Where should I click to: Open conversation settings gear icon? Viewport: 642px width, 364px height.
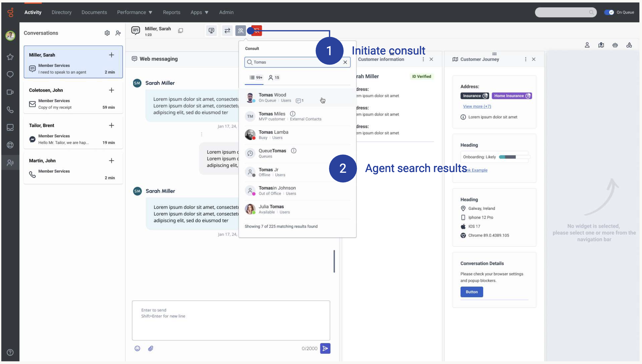click(107, 33)
